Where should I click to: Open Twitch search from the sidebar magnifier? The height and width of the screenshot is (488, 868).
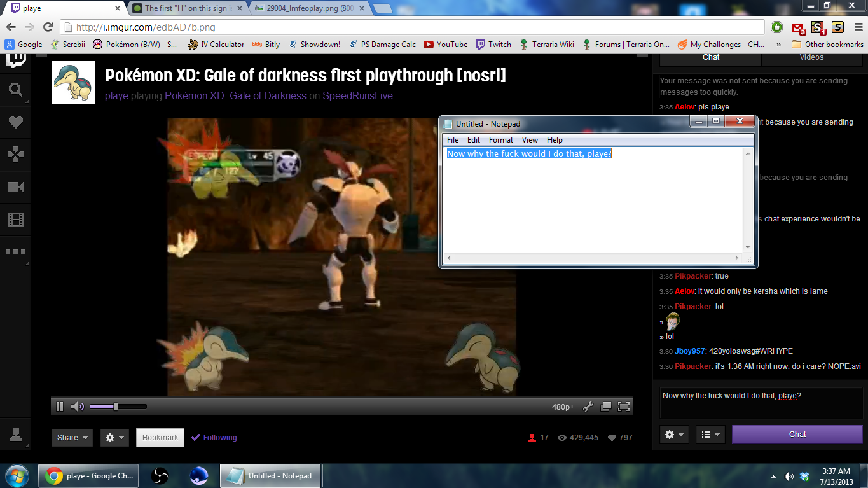[15, 90]
